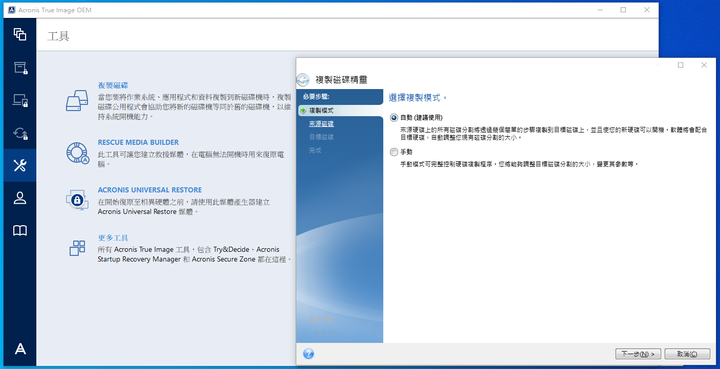Click the 取消(C) button
Screen dimensions: 720x369
(x=687, y=354)
